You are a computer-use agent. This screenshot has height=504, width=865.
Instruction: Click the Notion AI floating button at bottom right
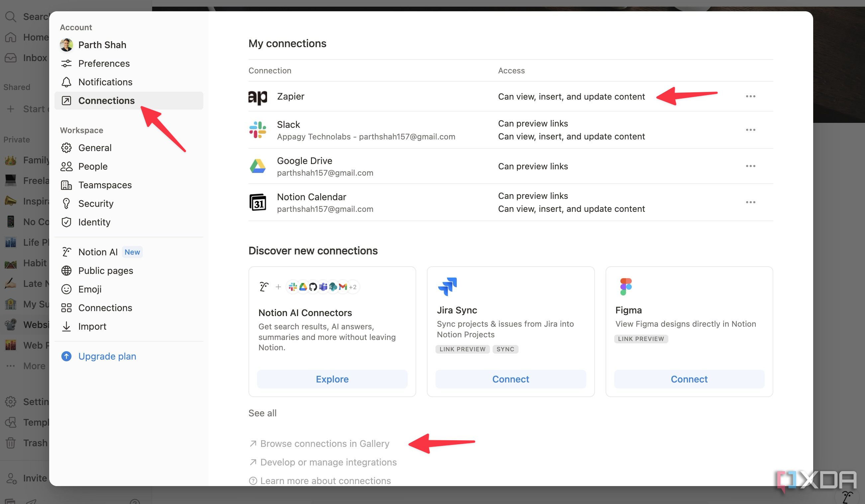(x=847, y=496)
